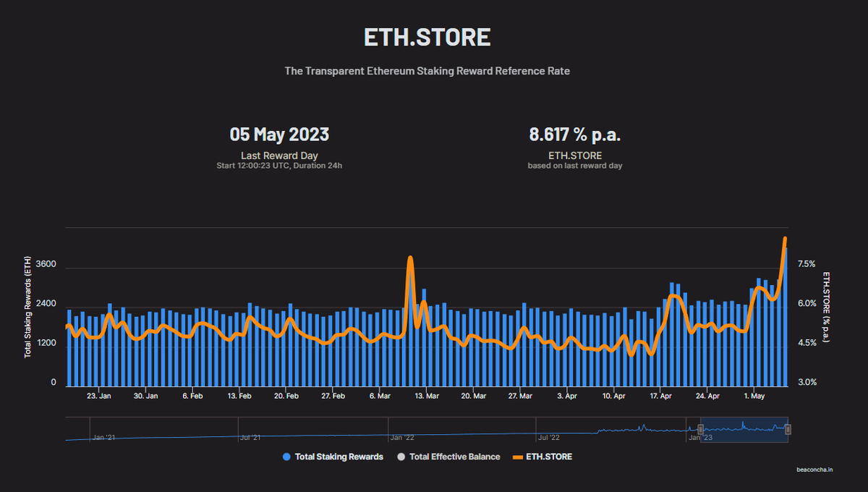Click the 3600 left axis value
The height and width of the screenshot is (492, 868).
point(46,265)
